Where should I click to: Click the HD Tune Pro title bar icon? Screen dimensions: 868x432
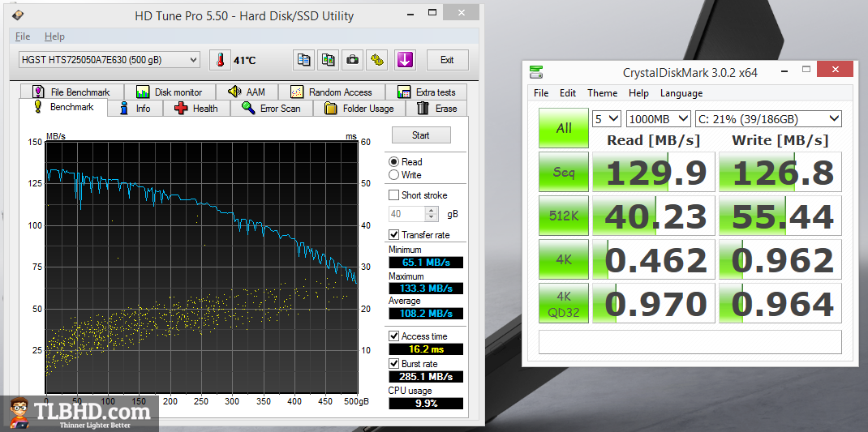coord(19,16)
